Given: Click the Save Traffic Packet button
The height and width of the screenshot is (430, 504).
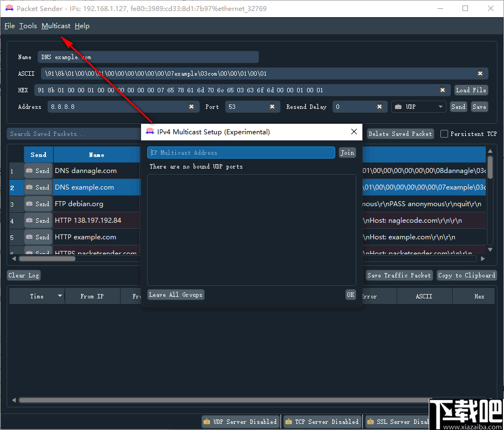Looking at the screenshot, I should [399, 275].
